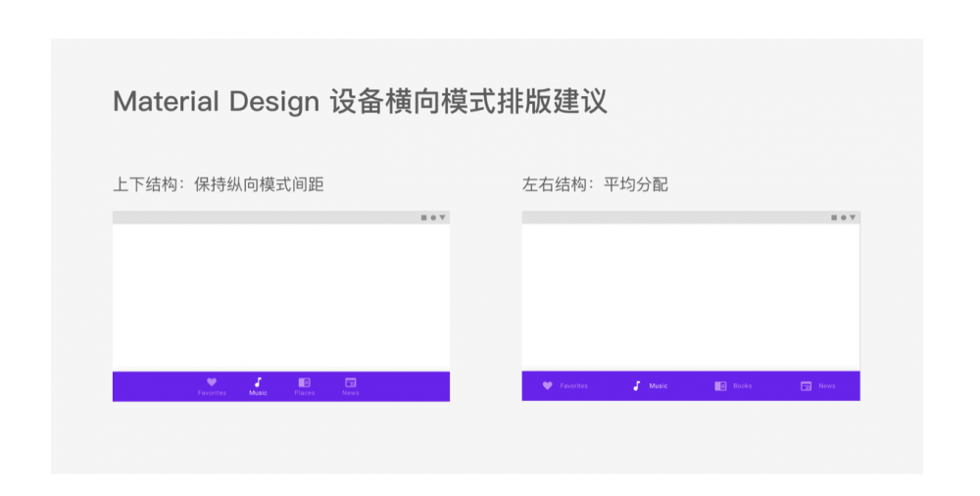Select the Favorites tab in the 上下结构 mockup
This screenshot has height=496, width=980.
[x=212, y=386]
